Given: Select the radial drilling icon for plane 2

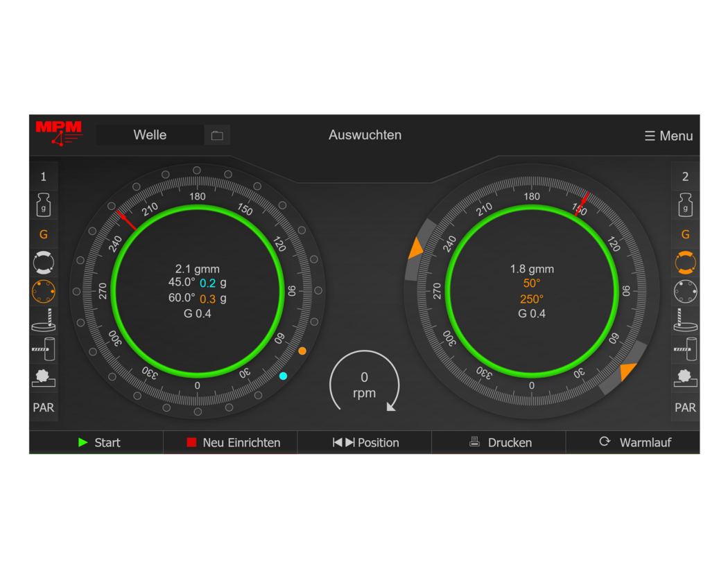Looking at the screenshot, I should [x=685, y=349].
